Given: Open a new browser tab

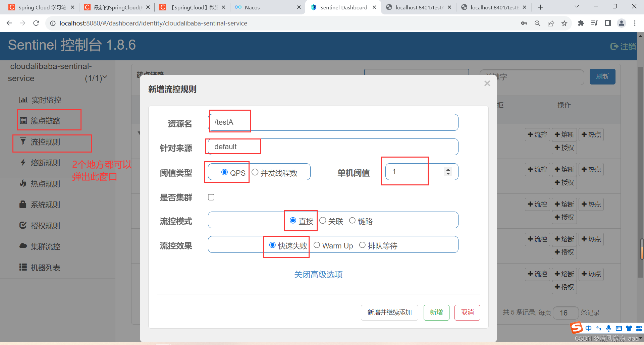Looking at the screenshot, I should point(540,7).
